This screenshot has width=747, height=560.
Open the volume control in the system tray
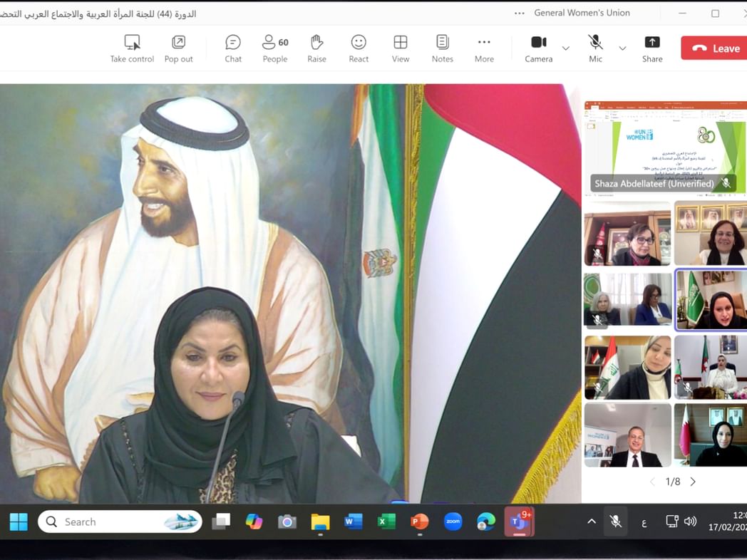(690, 522)
